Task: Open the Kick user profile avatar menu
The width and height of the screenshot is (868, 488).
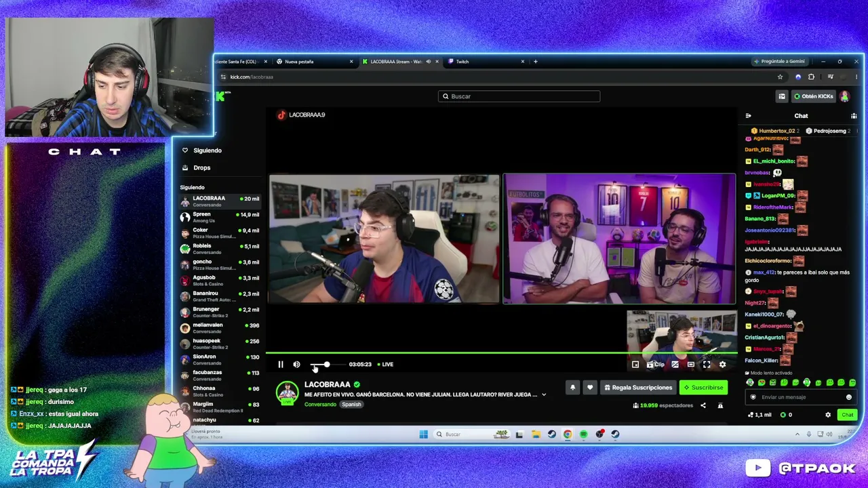Action: click(x=845, y=96)
